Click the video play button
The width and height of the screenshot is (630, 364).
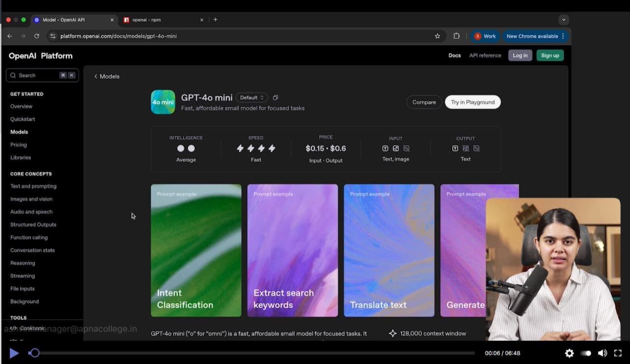[x=14, y=353]
